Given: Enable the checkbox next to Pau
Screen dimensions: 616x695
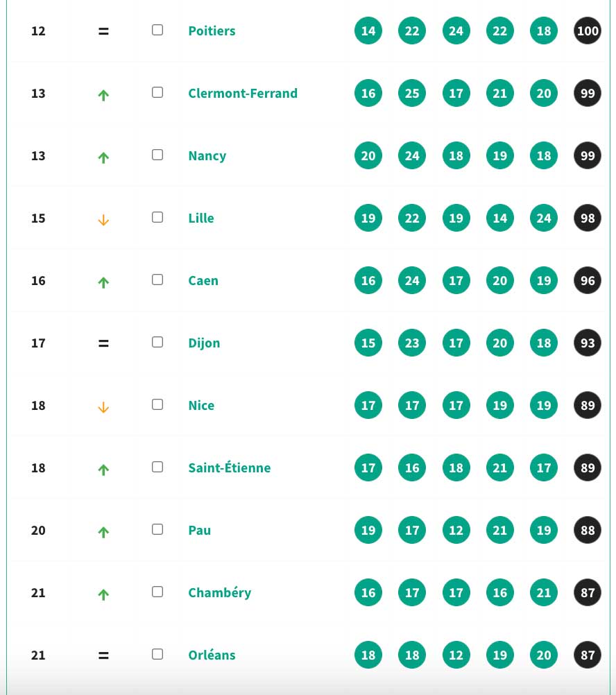Looking at the screenshot, I should [x=157, y=529].
